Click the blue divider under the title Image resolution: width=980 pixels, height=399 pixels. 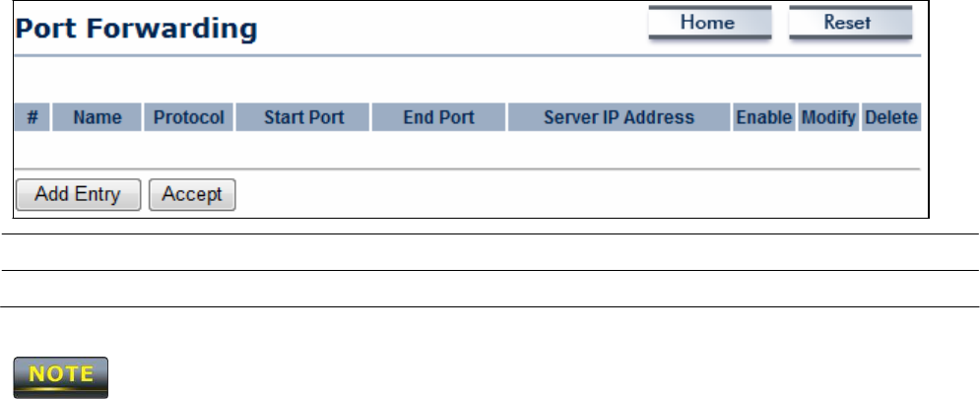click(x=468, y=55)
